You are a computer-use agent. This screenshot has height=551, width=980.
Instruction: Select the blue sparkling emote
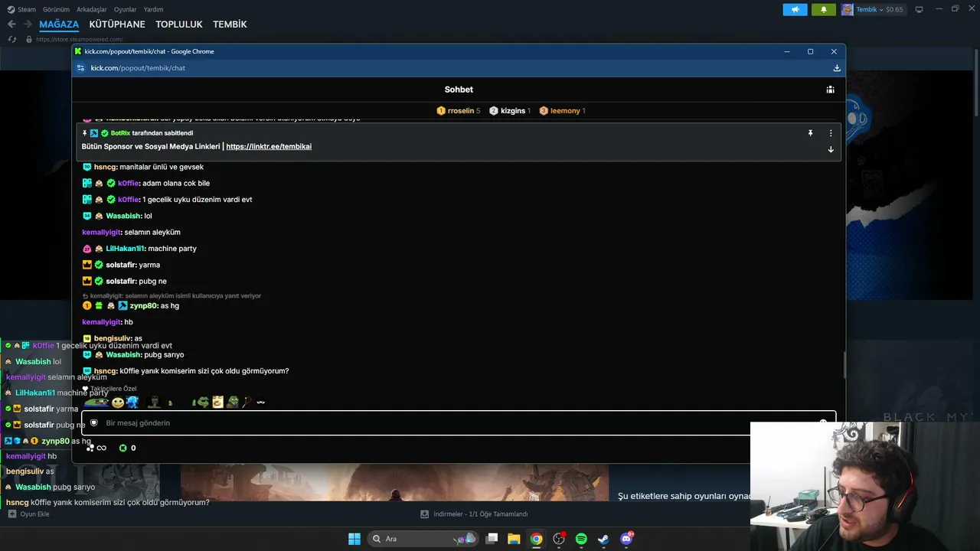132,402
